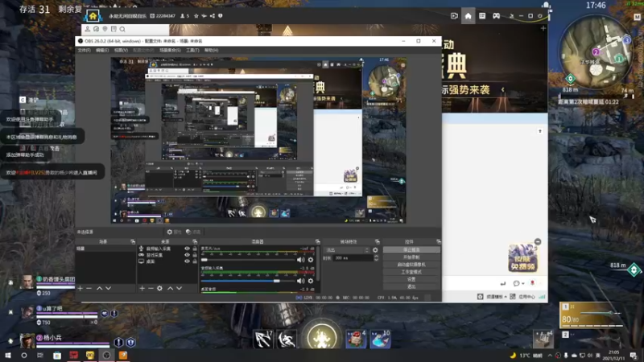Open transition settings gear icon
Viewport: 644px width, 362px height.
(x=375, y=250)
